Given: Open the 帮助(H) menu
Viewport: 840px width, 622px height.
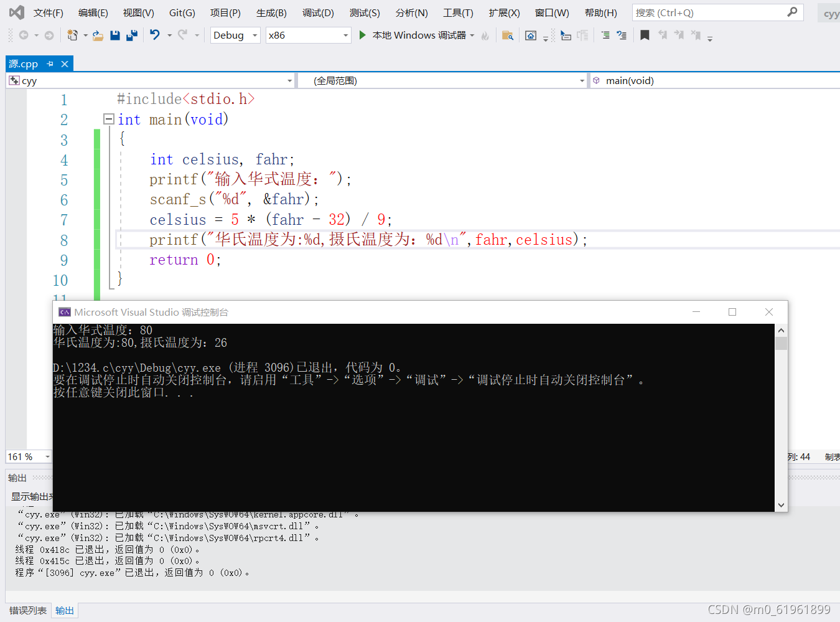Looking at the screenshot, I should [600, 12].
